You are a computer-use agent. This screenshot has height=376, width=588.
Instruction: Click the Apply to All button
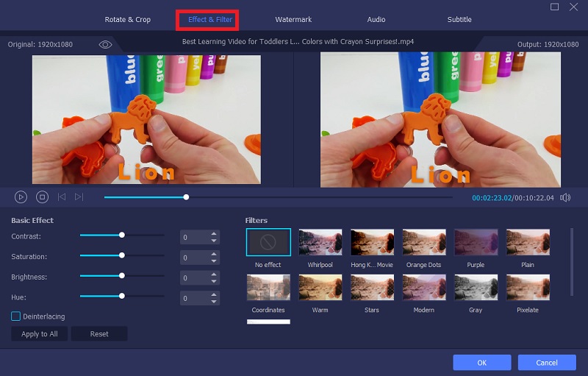40,334
